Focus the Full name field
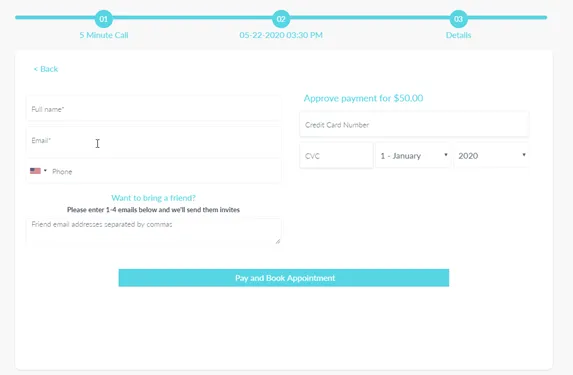573x375 pixels. coord(153,109)
